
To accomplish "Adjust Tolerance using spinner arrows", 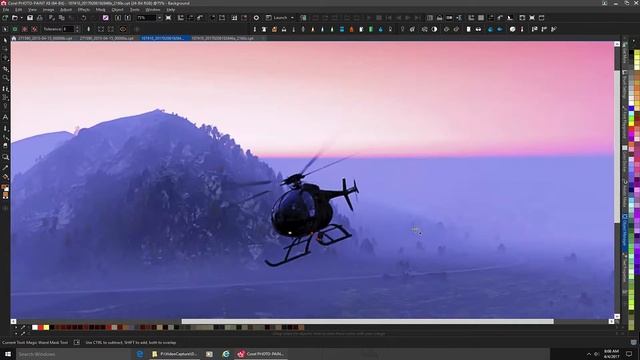I will [x=77, y=29].
